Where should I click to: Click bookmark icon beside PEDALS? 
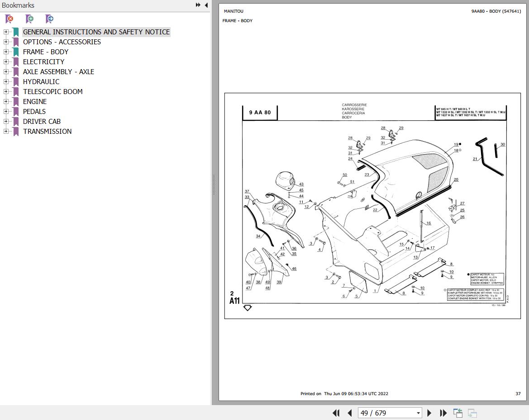pyautogui.click(x=15, y=112)
